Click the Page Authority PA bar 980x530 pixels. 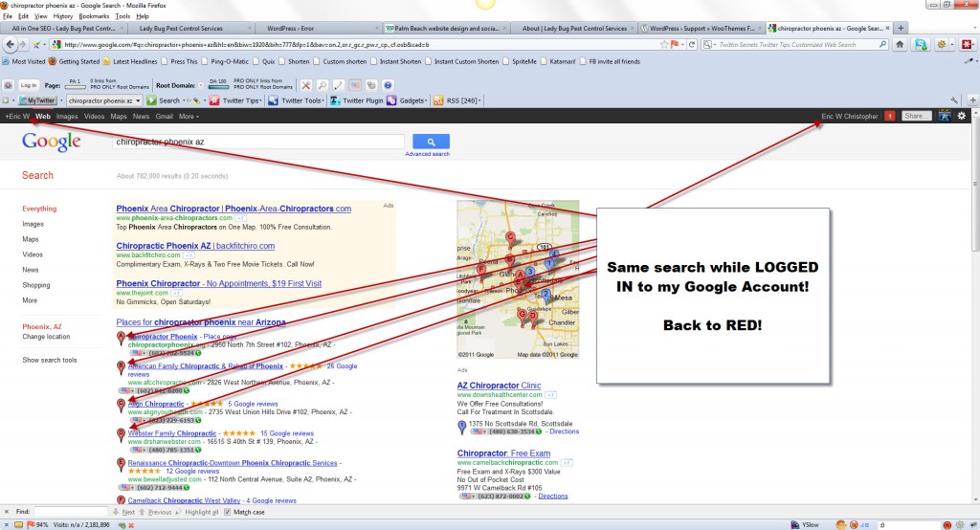pyautogui.click(x=75, y=86)
